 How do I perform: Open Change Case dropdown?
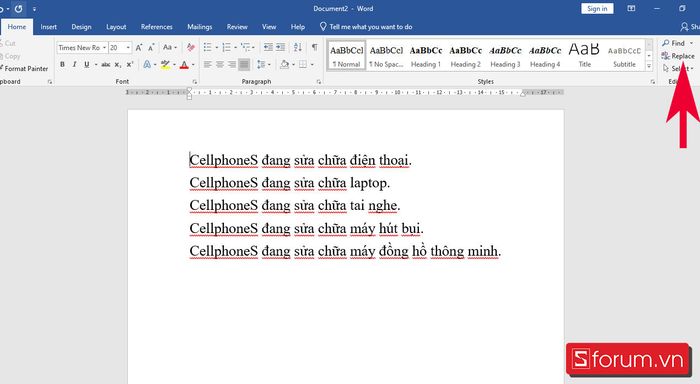pyautogui.click(x=170, y=47)
